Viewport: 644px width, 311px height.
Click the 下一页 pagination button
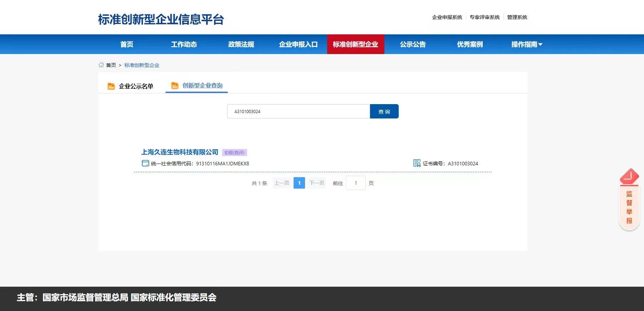coord(317,183)
